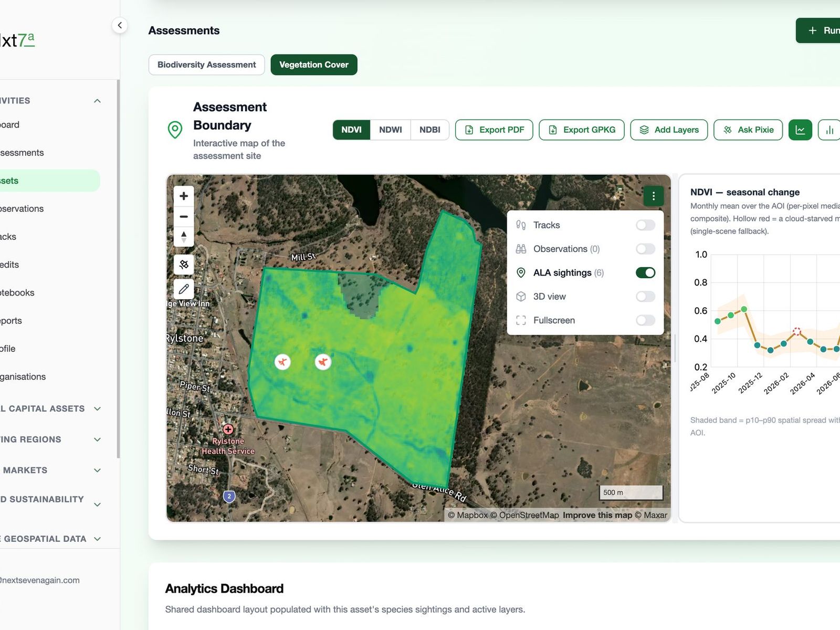Turn on the Fullscreen toggle
Viewport: 840px width, 630px height.
(x=645, y=320)
